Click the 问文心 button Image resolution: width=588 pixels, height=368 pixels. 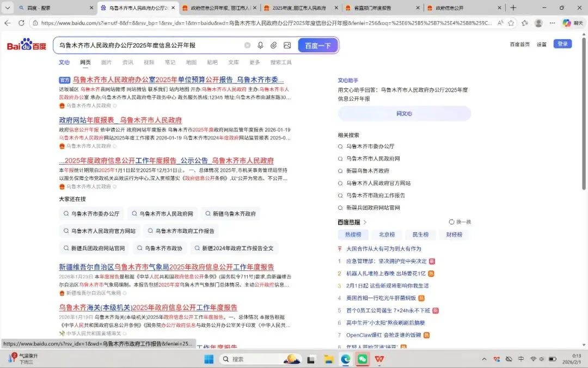404,113
